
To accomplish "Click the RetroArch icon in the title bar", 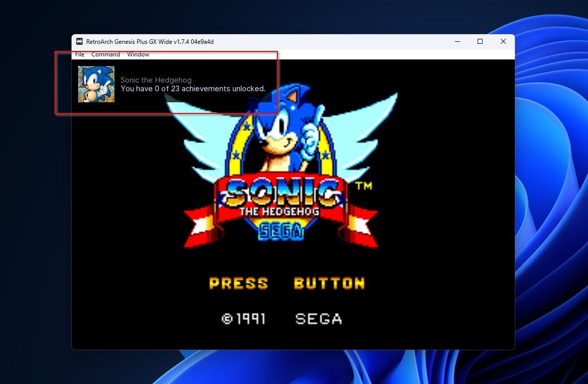I will 79,42.
